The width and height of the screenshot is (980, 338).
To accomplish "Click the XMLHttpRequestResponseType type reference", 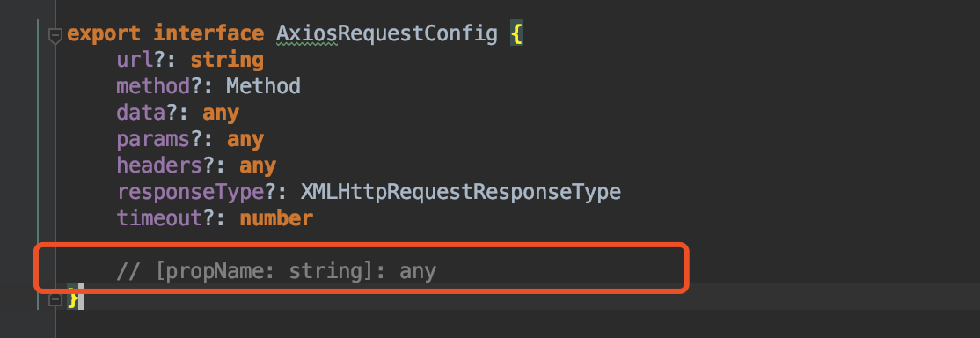I will (x=461, y=192).
